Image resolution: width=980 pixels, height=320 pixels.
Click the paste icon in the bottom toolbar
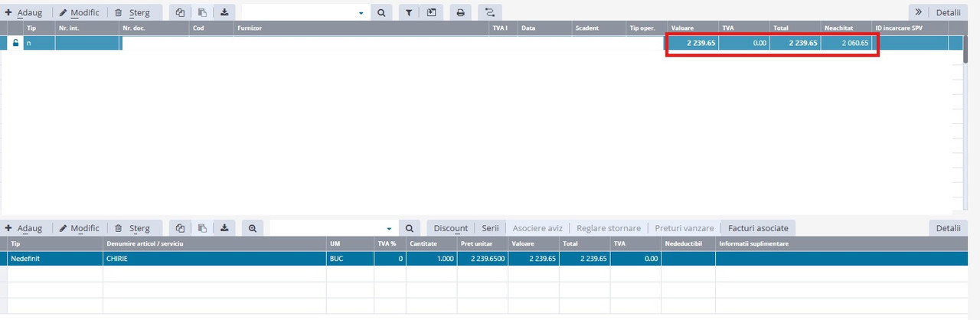(202, 228)
